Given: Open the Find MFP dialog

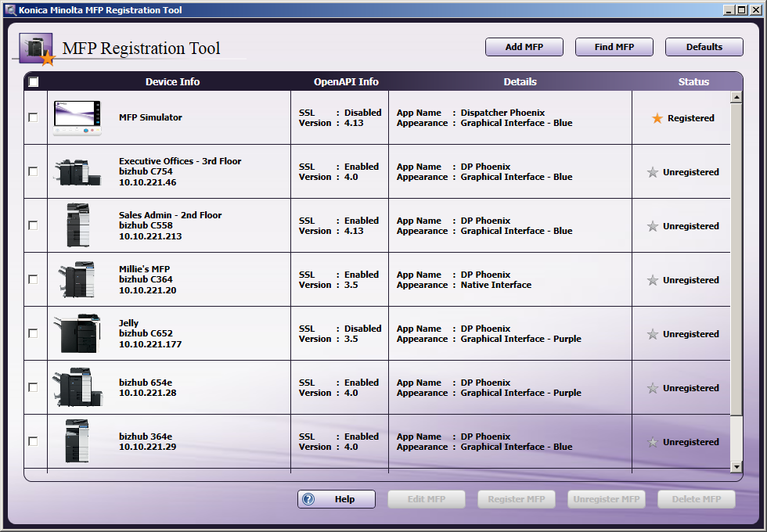Looking at the screenshot, I should tap(614, 47).
